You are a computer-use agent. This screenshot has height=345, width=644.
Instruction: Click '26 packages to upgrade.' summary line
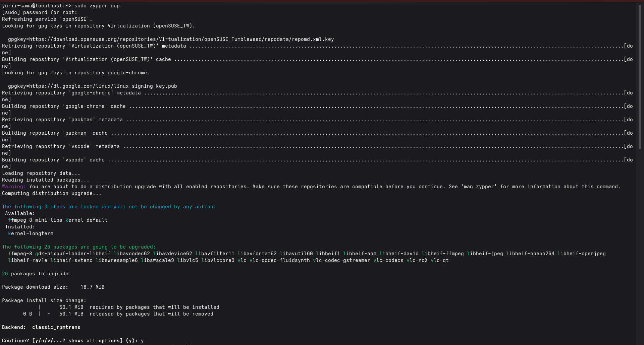[x=37, y=274]
